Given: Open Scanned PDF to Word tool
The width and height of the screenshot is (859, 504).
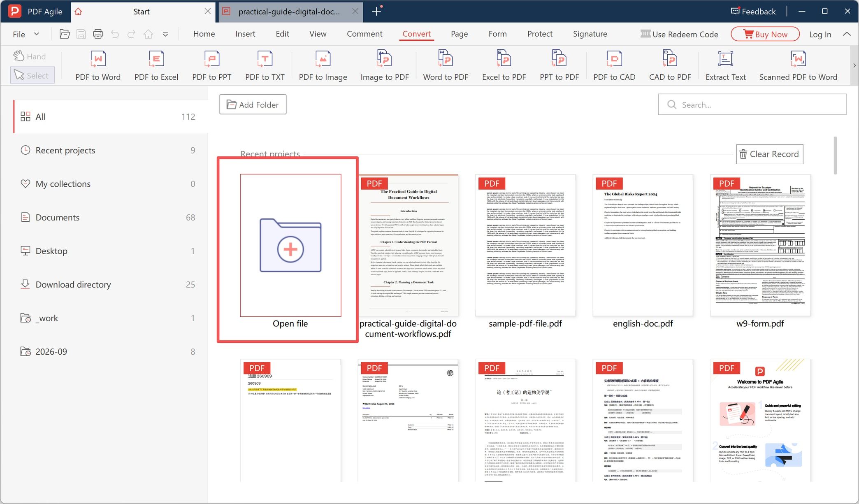Looking at the screenshot, I should coord(798,66).
